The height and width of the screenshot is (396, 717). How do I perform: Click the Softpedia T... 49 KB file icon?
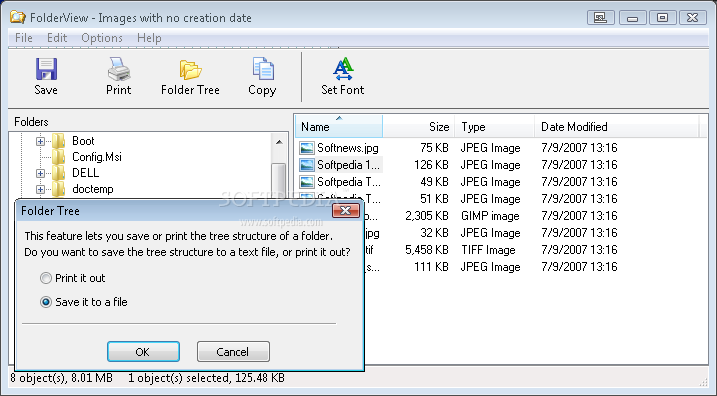pos(307,182)
